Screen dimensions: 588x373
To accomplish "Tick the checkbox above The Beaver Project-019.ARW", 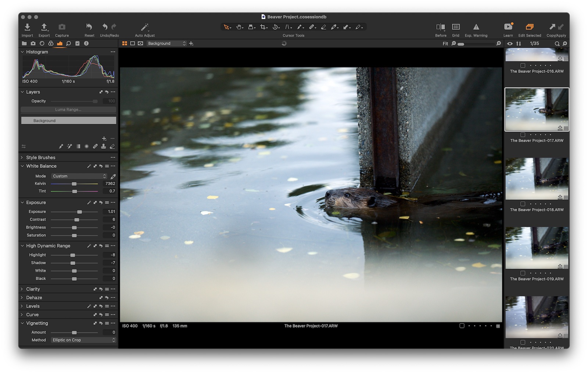I will [x=523, y=273].
